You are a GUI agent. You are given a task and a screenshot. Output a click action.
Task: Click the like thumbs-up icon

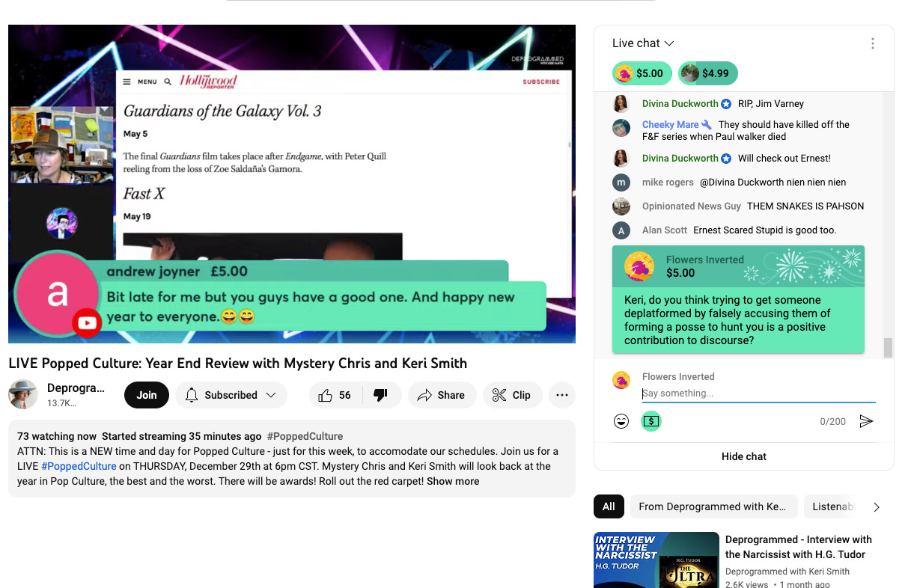(325, 395)
